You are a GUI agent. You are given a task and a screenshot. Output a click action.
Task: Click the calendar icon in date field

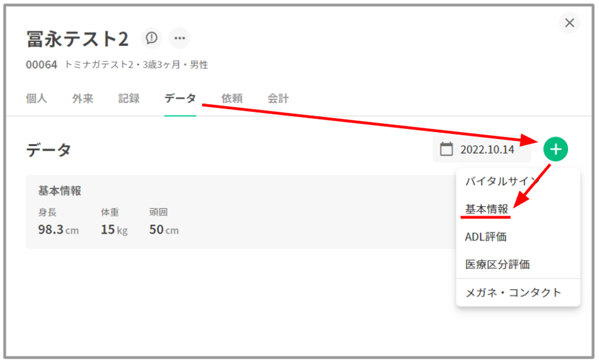446,149
